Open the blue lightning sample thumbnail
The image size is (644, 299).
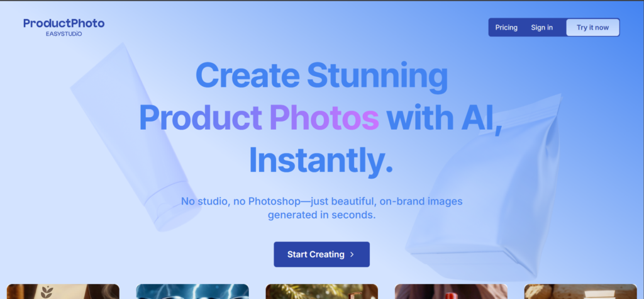coord(192,291)
